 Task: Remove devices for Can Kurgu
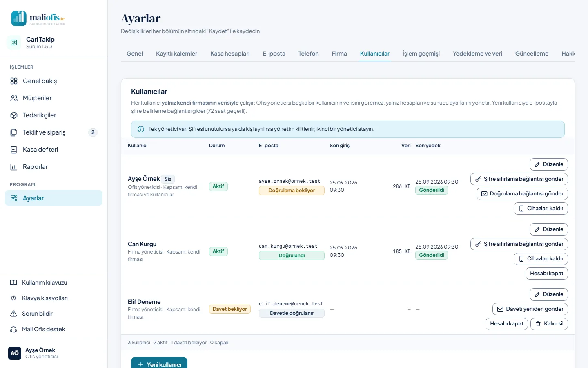tap(541, 259)
